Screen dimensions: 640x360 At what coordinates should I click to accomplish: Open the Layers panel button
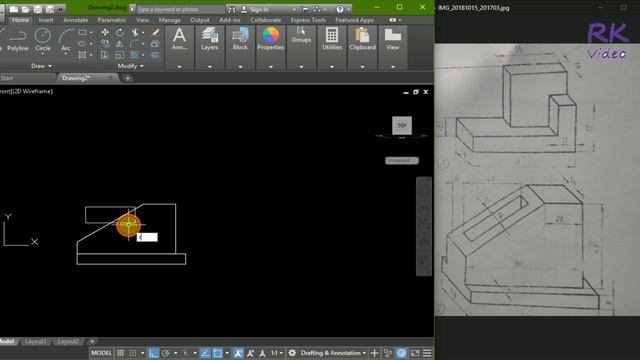[x=209, y=40]
